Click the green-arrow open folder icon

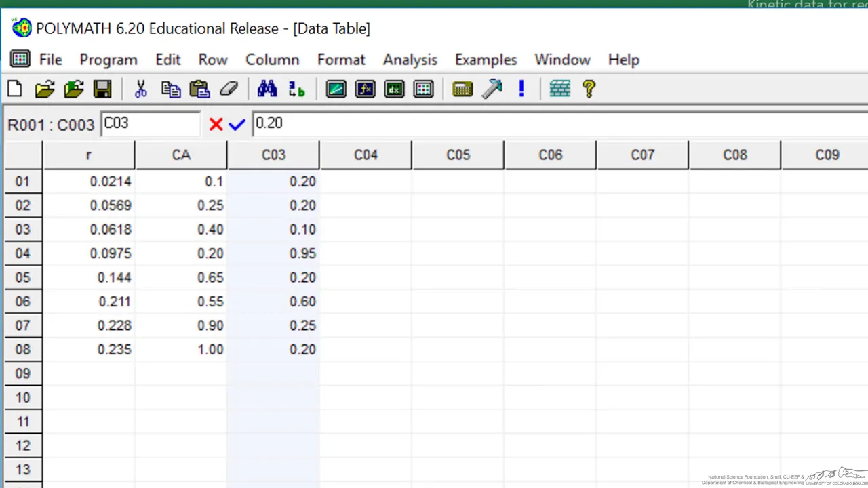click(74, 89)
